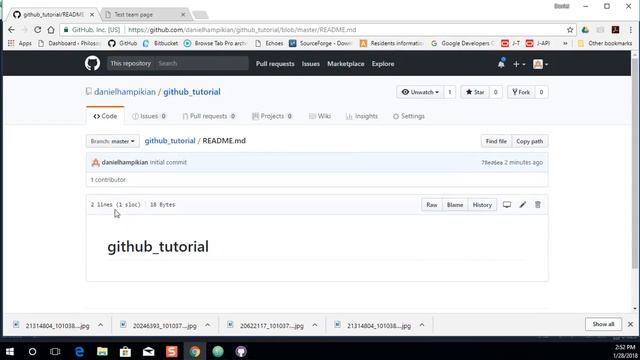Switch to the Issues repository tab
The height and width of the screenshot is (360, 640).
(x=149, y=116)
